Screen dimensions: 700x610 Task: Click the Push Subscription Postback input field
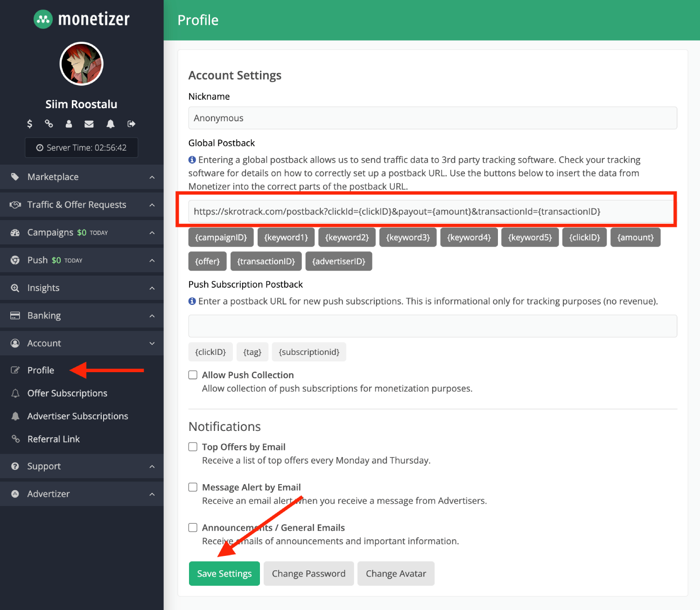click(x=433, y=326)
